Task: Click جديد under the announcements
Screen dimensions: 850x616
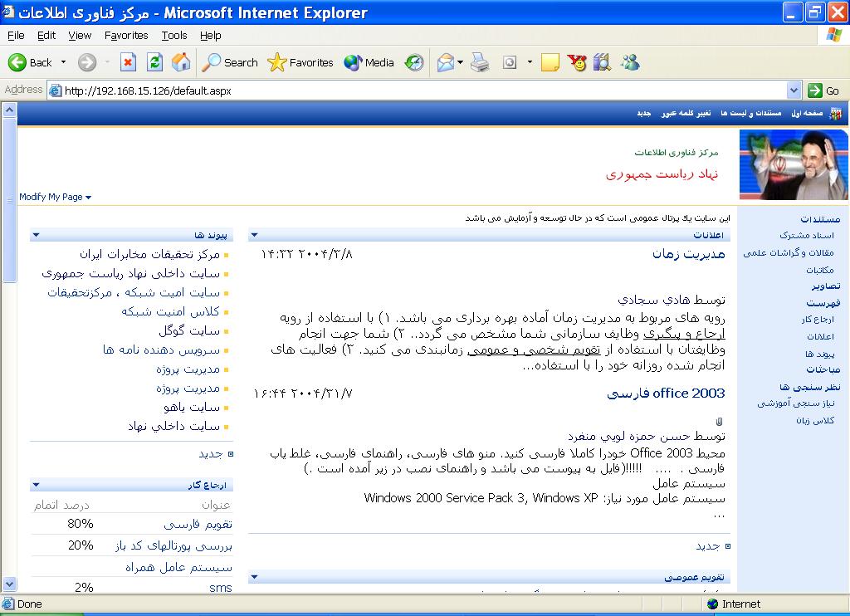Action: pyautogui.click(x=708, y=546)
